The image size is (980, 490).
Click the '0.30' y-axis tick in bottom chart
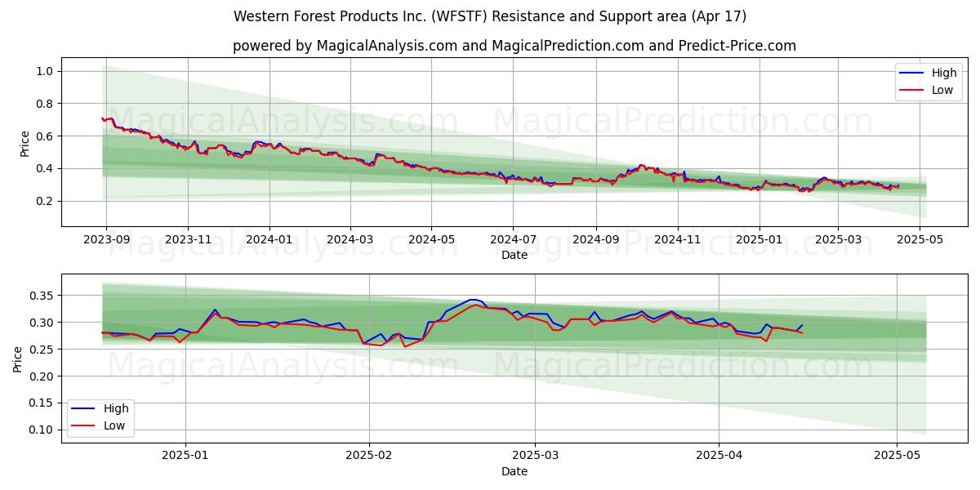tap(42, 323)
